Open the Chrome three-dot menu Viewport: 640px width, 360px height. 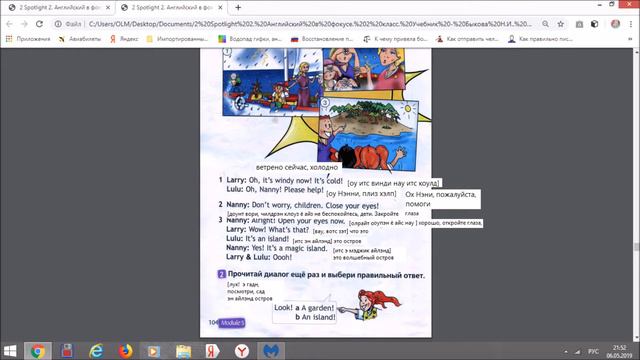click(631, 24)
